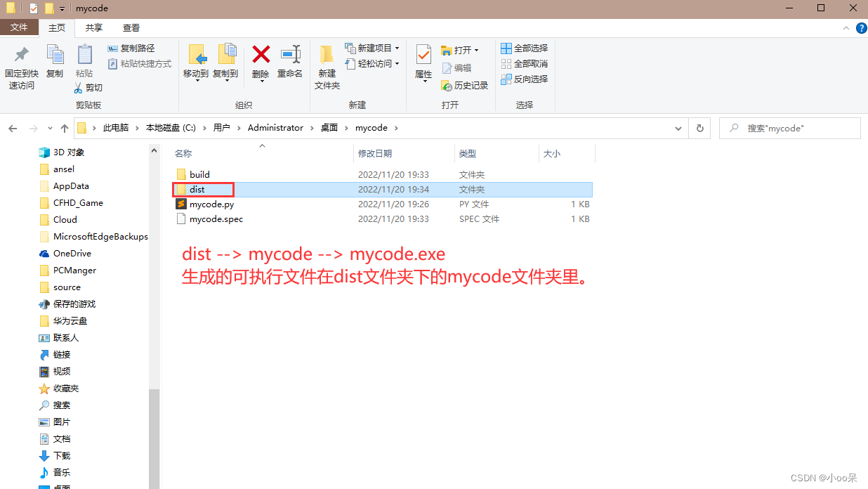Invert selection using 反向选择
868x489 pixels.
(x=525, y=79)
